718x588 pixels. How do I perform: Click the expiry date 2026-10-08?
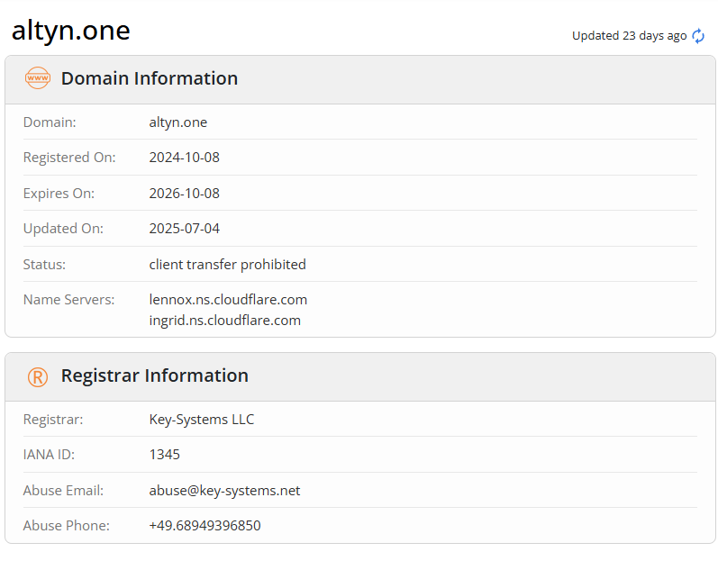pyautogui.click(x=185, y=194)
